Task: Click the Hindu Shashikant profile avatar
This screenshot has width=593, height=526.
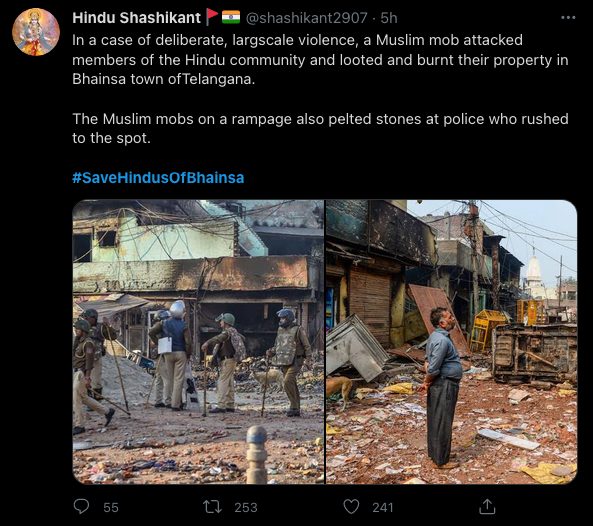Action: tap(36, 32)
